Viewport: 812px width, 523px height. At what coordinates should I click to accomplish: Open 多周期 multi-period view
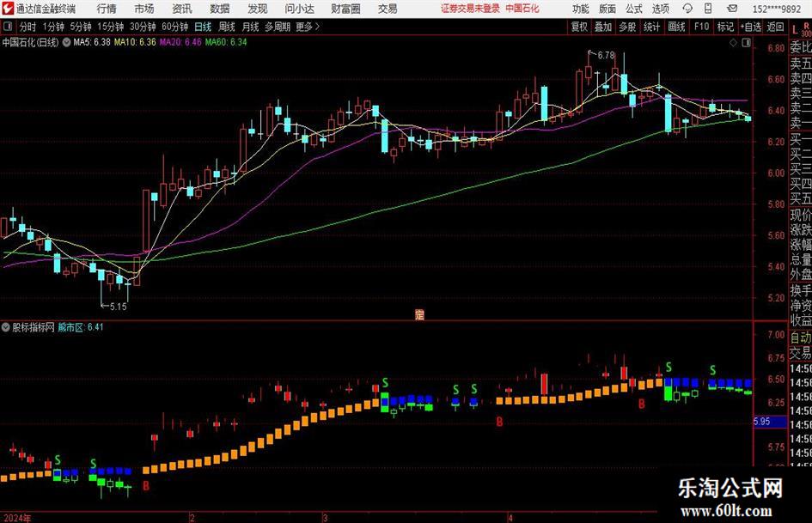[x=278, y=27]
